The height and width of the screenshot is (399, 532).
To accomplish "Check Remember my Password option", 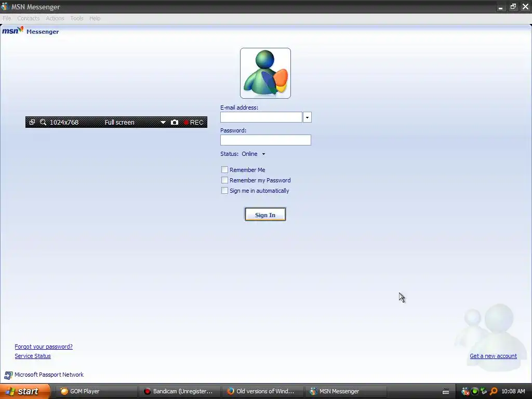I will (x=224, y=180).
